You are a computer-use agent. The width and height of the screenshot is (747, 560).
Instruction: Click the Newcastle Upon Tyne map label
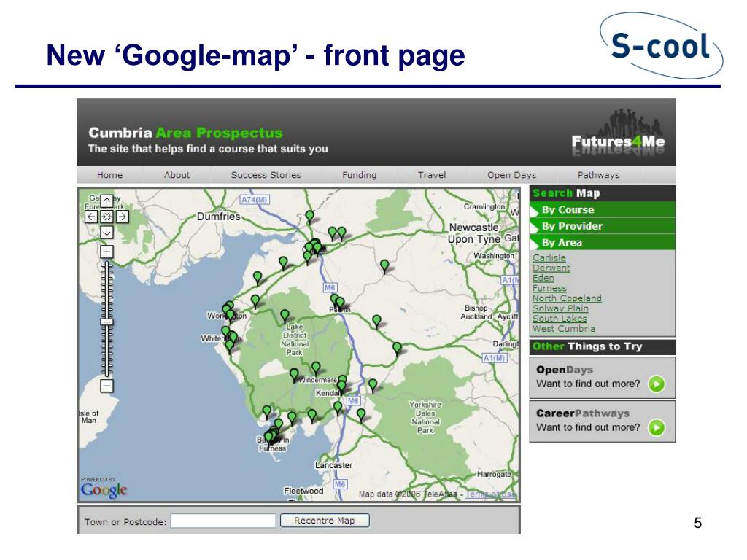pyautogui.click(x=474, y=233)
